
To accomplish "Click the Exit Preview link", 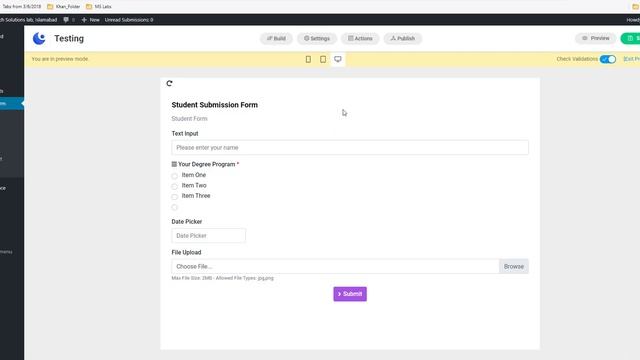I will click(x=632, y=59).
